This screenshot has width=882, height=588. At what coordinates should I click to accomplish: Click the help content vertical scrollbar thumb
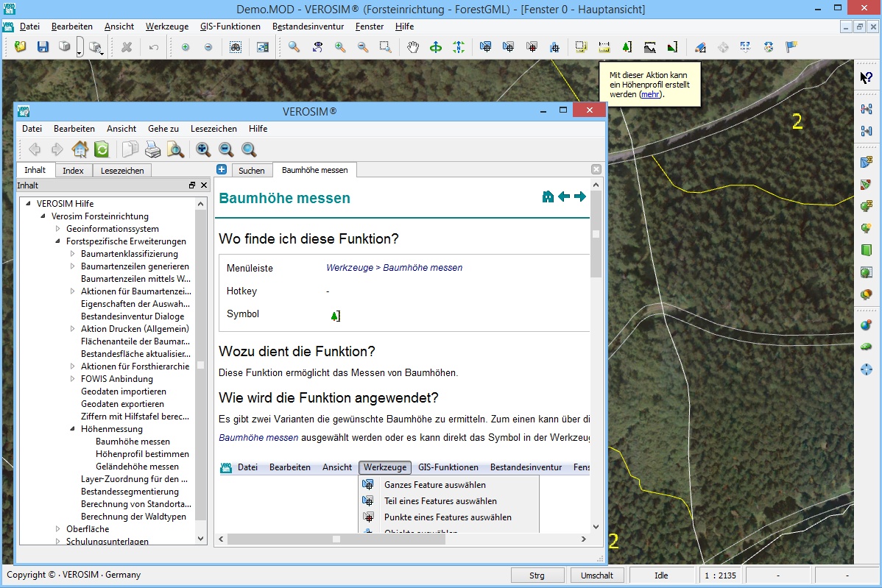point(596,234)
